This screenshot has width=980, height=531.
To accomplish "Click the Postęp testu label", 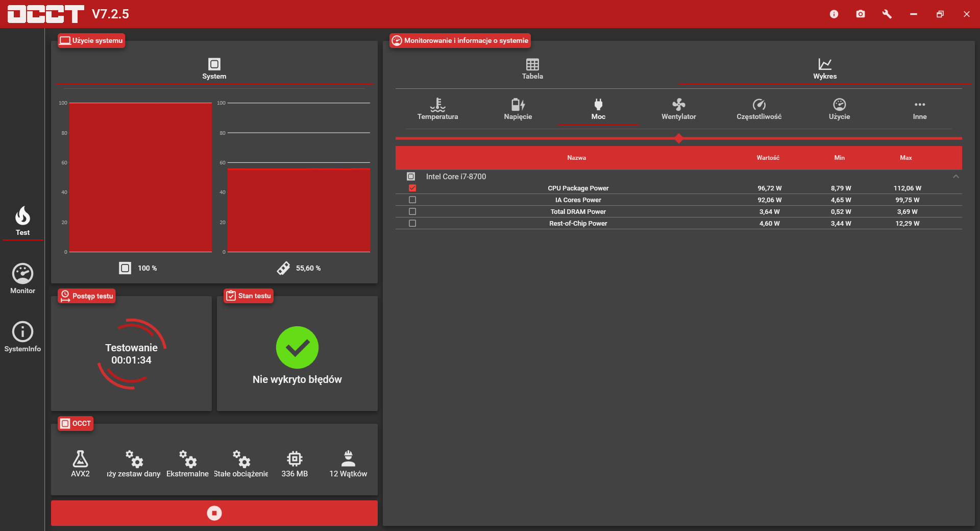I will 87,296.
